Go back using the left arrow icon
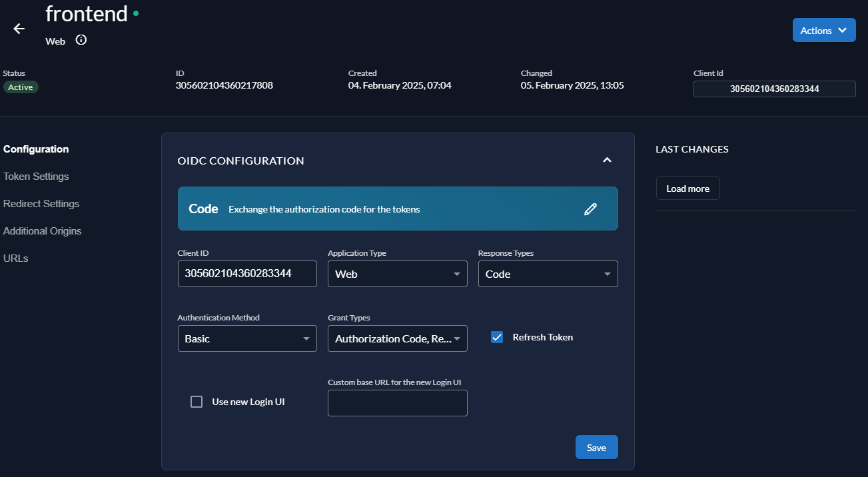The height and width of the screenshot is (477, 868). (19, 29)
